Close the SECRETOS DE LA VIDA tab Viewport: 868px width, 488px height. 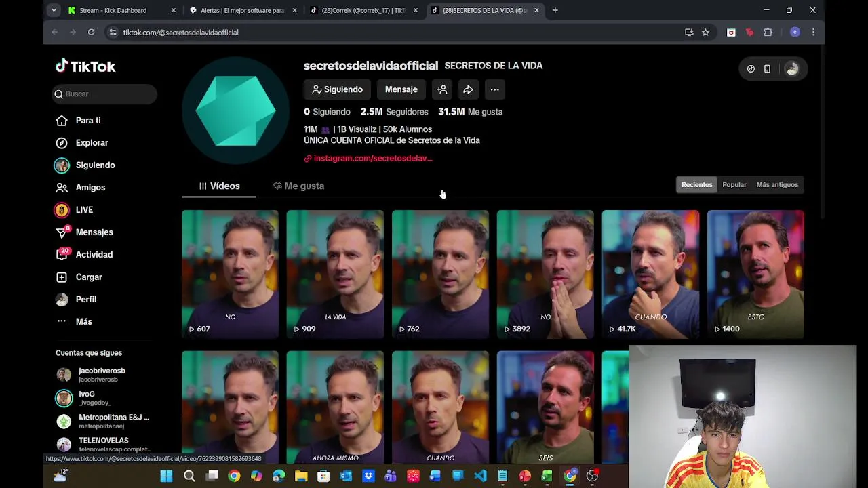(536, 10)
